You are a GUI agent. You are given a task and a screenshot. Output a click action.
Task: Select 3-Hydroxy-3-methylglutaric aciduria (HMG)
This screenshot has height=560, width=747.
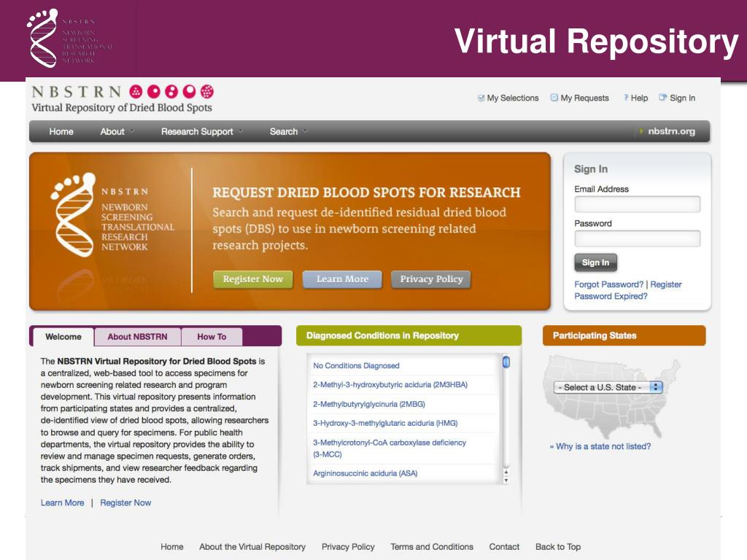(x=385, y=423)
